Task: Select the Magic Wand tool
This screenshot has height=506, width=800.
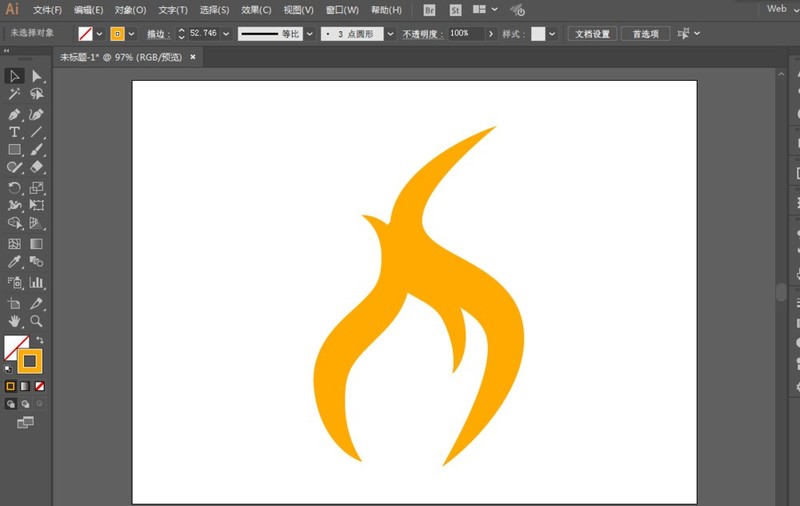Action: pos(14,94)
